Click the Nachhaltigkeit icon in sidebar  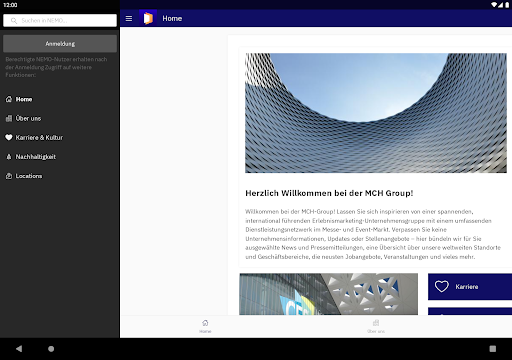coord(9,157)
